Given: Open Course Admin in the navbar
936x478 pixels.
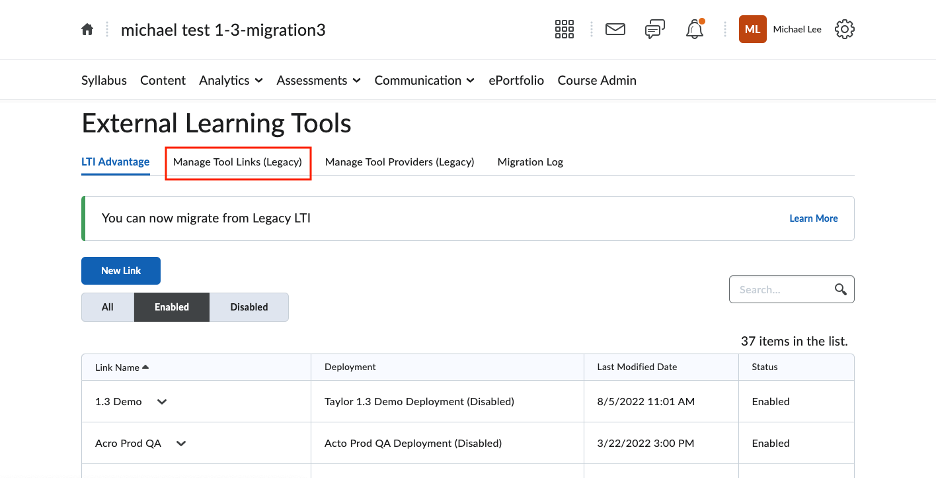Looking at the screenshot, I should tap(597, 81).
